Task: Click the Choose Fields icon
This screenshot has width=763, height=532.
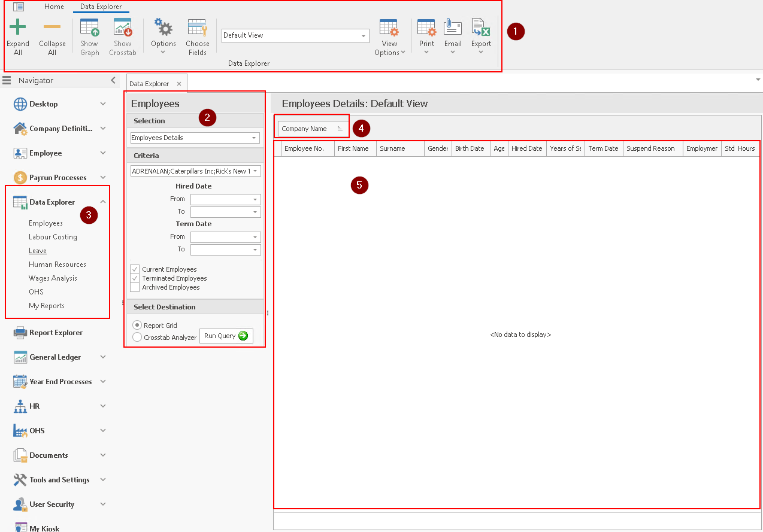Action: [x=198, y=28]
